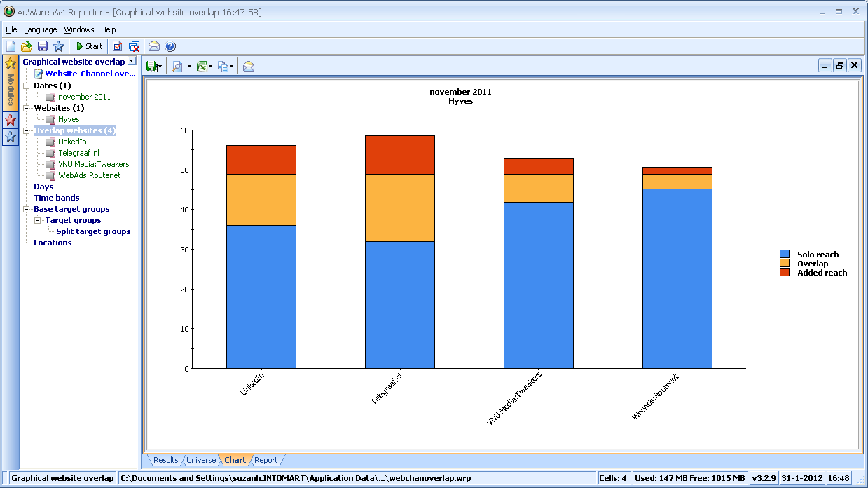The height and width of the screenshot is (488, 868).
Task: Click the icon beside LinkedIn in tree
Action: click(x=50, y=142)
